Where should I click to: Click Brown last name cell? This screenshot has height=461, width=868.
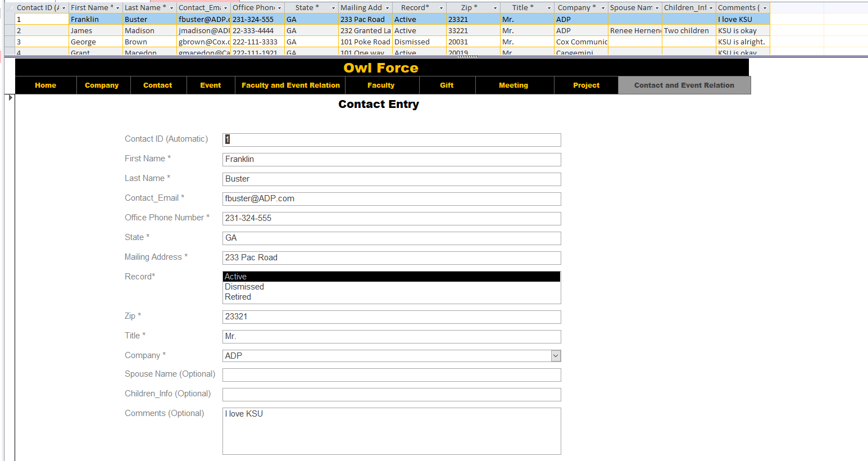click(149, 42)
